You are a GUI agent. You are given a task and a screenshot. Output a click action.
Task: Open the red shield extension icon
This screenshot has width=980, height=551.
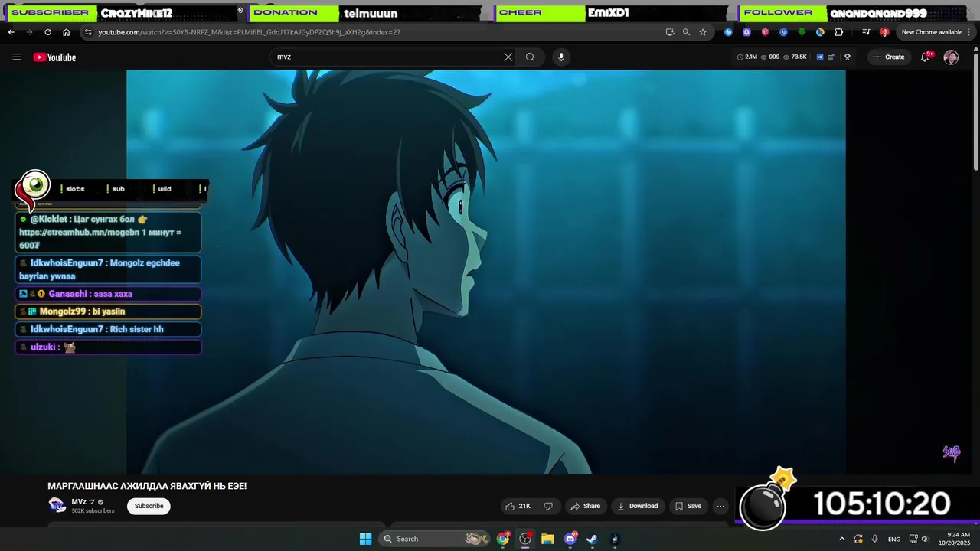click(765, 32)
